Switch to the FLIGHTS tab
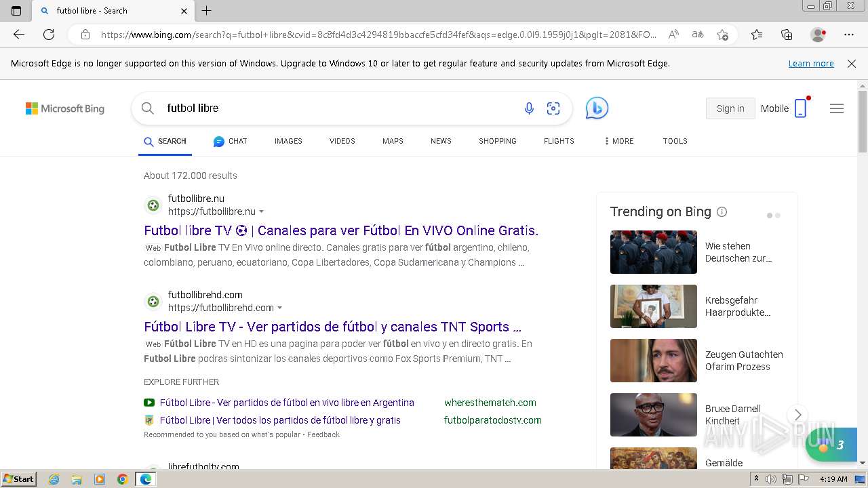Image resolution: width=868 pixels, height=488 pixels. [x=559, y=141]
